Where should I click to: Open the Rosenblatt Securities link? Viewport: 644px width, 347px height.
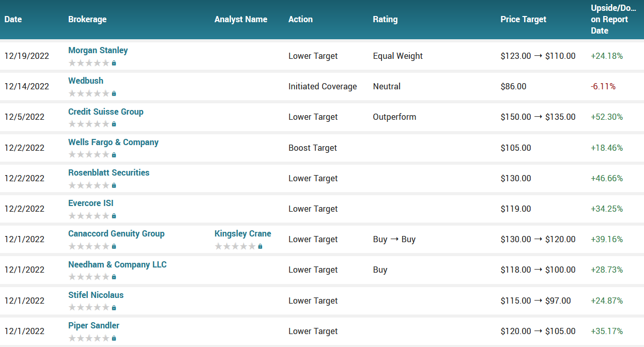(109, 172)
